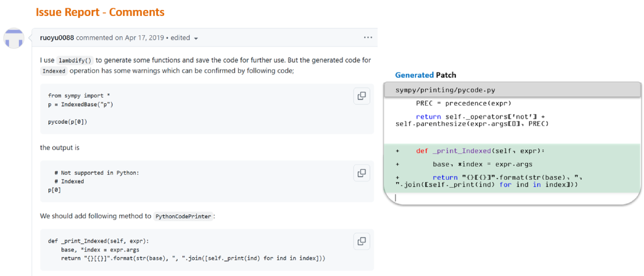Click the commenter's avatar image

click(14, 38)
